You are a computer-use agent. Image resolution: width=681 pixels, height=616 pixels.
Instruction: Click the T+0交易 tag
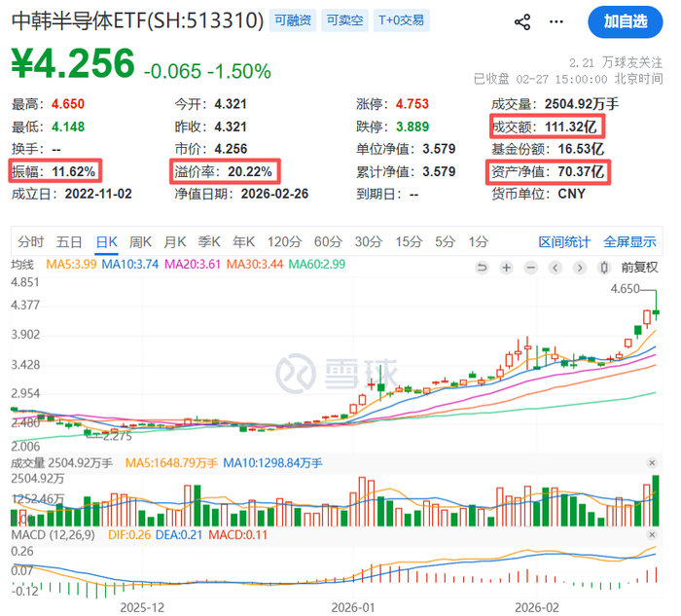click(x=401, y=20)
